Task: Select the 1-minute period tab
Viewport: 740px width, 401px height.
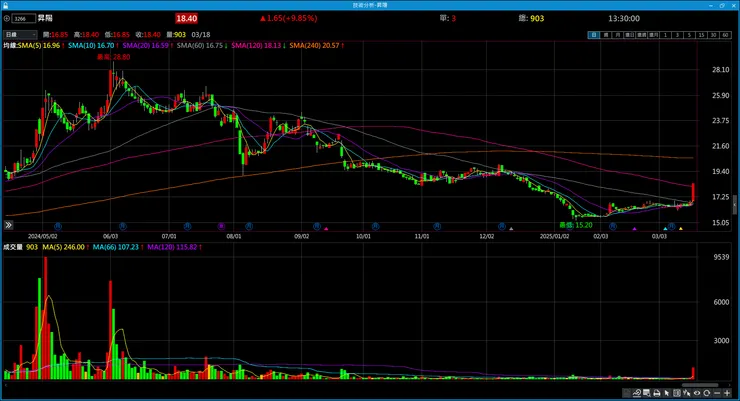Action: click(x=665, y=35)
